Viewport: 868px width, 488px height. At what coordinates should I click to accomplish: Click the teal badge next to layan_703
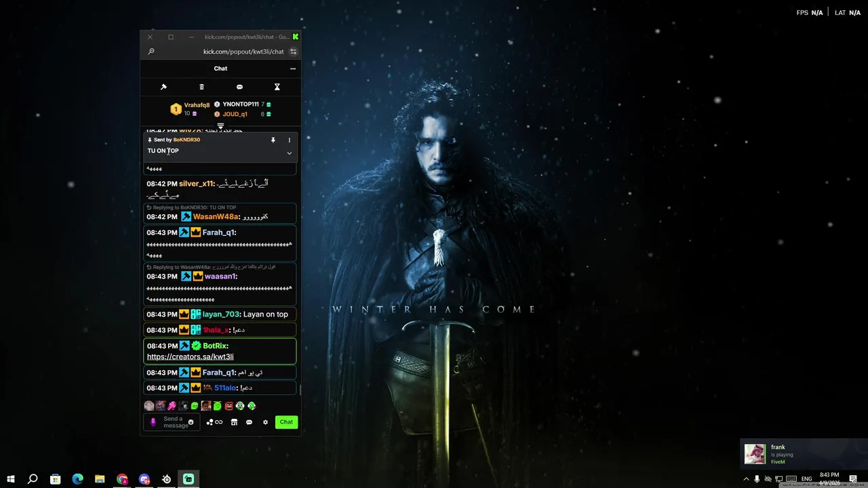point(196,314)
